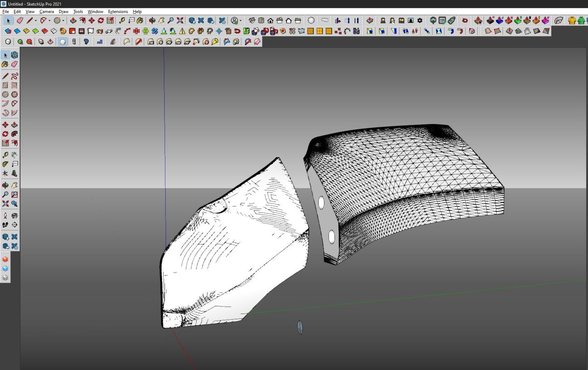The image size is (588, 370).
Task: Pick the Freehand tool in left toolbar
Action: tap(14, 76)
